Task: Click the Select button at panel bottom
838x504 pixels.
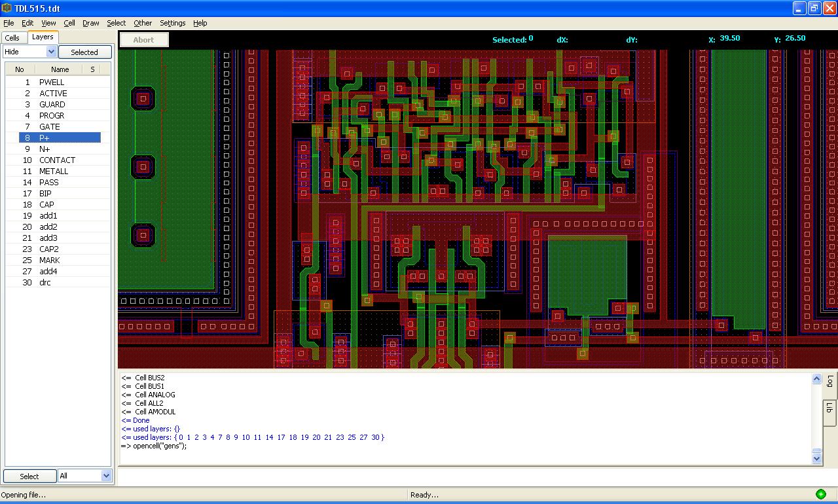Action: point(29,477)
